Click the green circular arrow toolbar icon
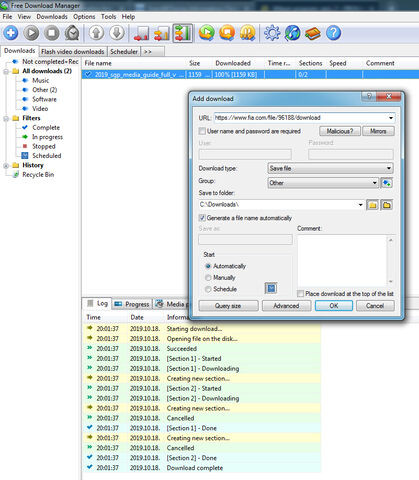The width and height of the screenshot is (419, 480). [207, 33]
